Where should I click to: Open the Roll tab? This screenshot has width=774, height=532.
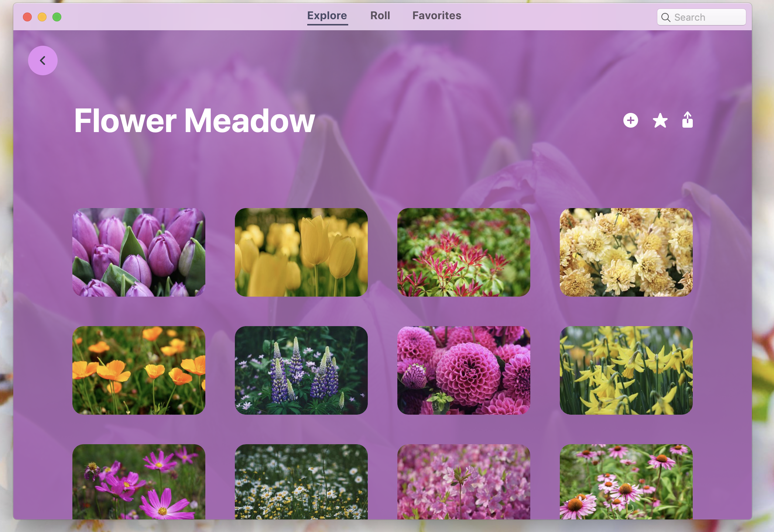380,15
